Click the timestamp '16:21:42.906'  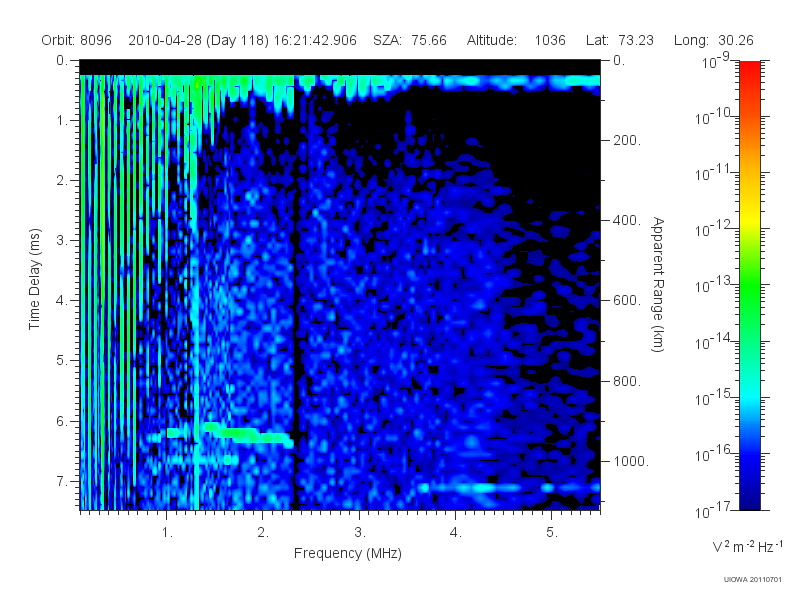(x=315, y=40)
